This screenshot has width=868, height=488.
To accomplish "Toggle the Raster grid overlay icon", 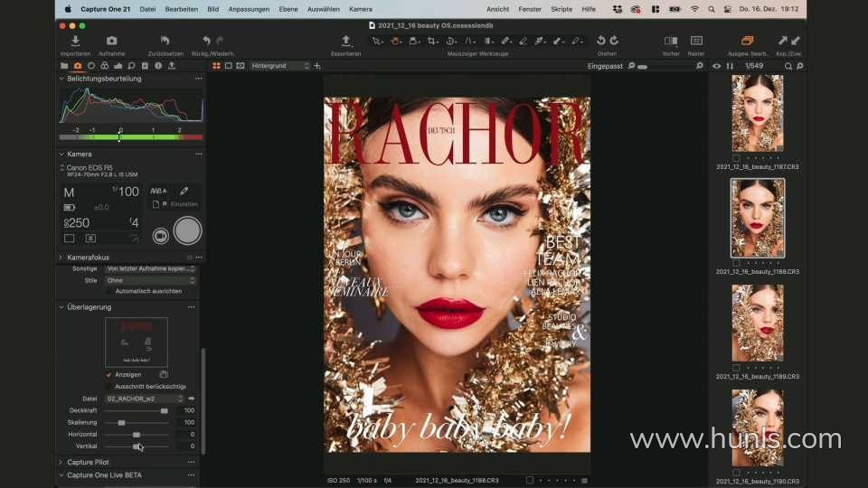I will coord(696,42).
